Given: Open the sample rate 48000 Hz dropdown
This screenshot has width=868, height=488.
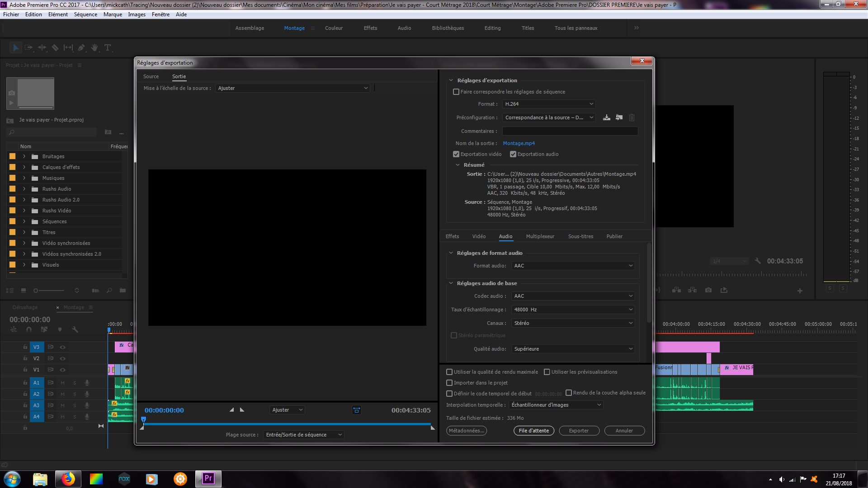Looking at the screenshot, I should [x=573, y=310].
